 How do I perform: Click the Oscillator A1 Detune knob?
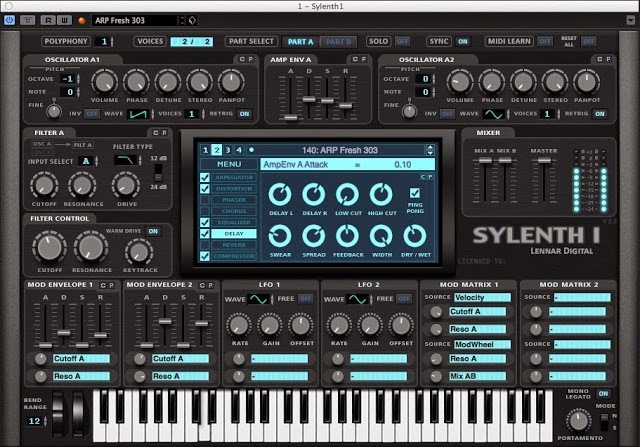168,82
